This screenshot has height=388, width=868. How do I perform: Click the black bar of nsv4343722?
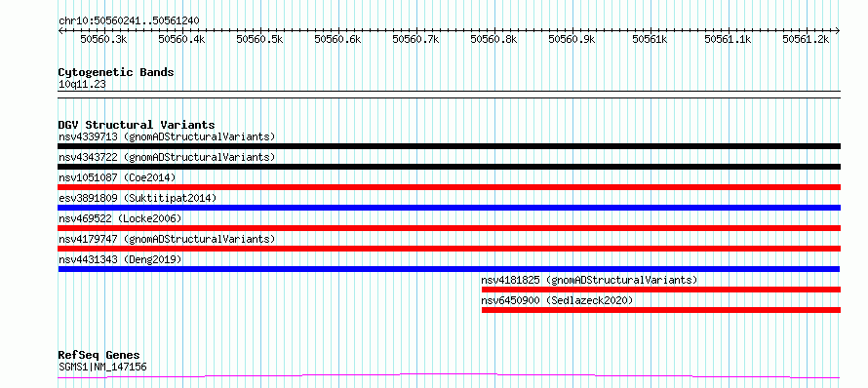pyautogui.click(x=450, y=167)
